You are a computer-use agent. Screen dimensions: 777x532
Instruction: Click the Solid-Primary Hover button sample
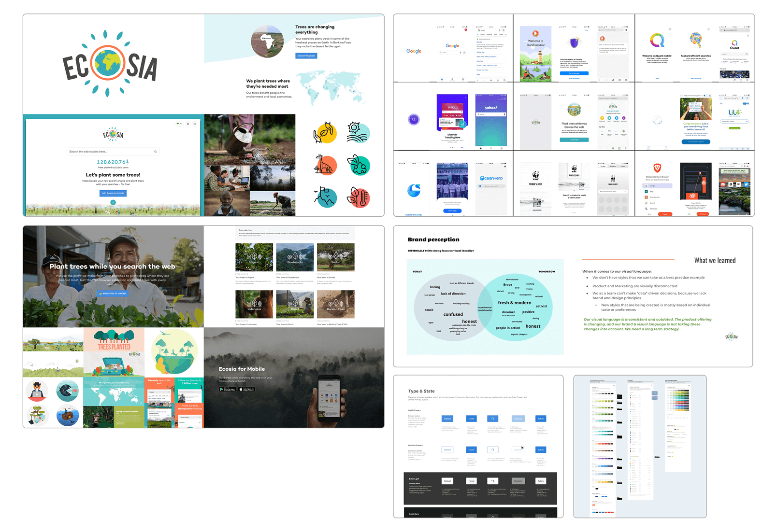point(471,419)
